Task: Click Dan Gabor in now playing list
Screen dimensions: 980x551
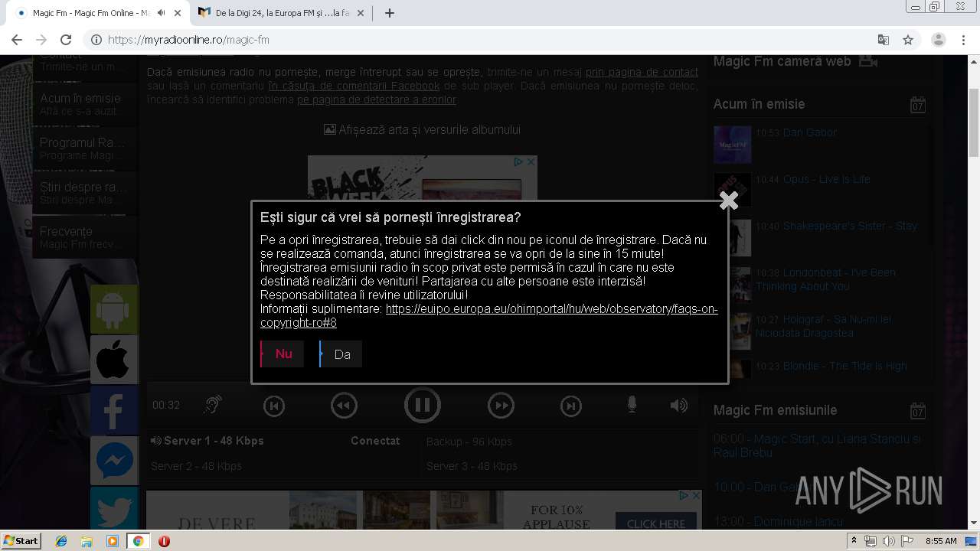Action: click(x=810, y=132)
